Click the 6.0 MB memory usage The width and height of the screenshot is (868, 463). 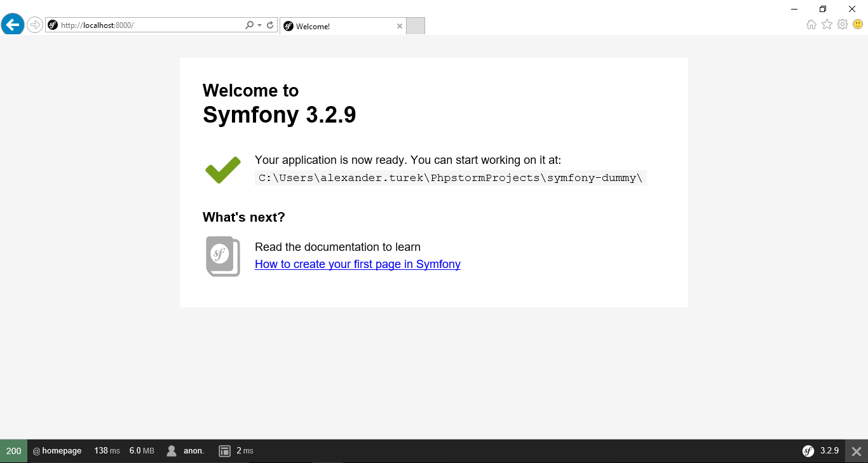(142, 451)
